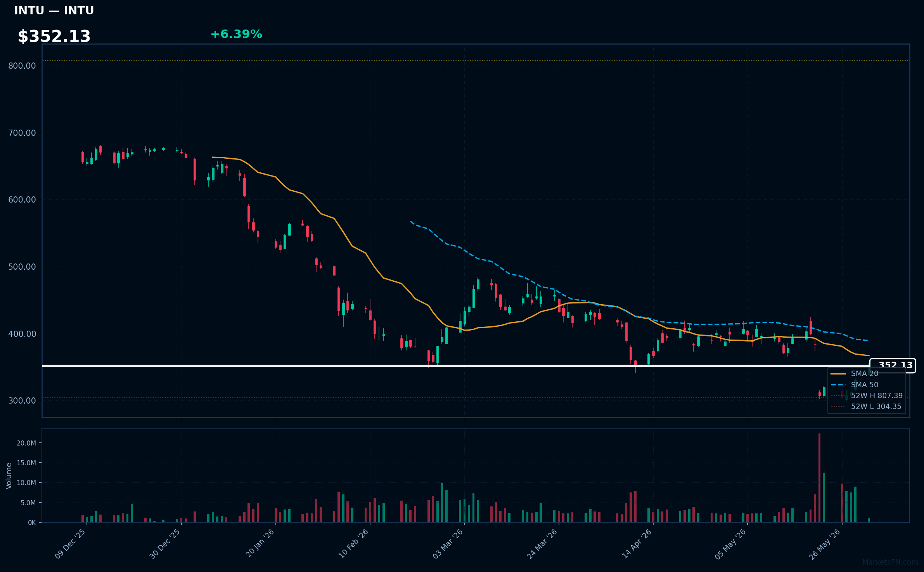Image resolution: width=924 pixels, height=572 pixels.
Task: Click the $352.13 current price heading
Action: click(x=54, y=36)
